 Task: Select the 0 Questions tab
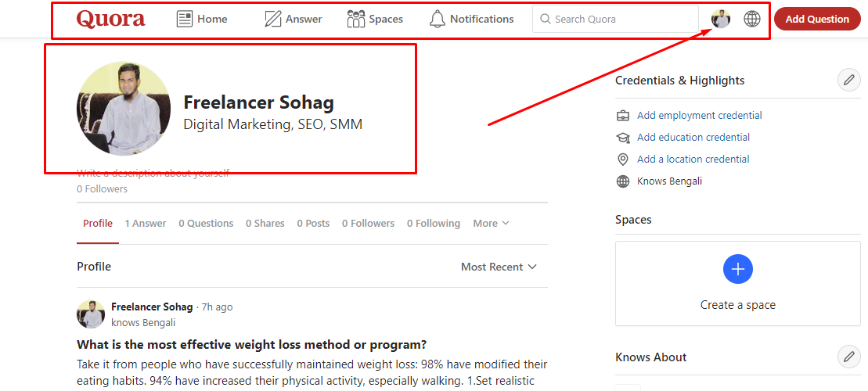tap(206, 224)
